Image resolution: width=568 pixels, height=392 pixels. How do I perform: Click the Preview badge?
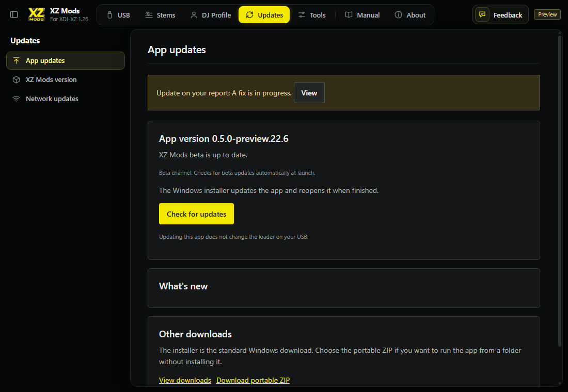coord(547,14)
